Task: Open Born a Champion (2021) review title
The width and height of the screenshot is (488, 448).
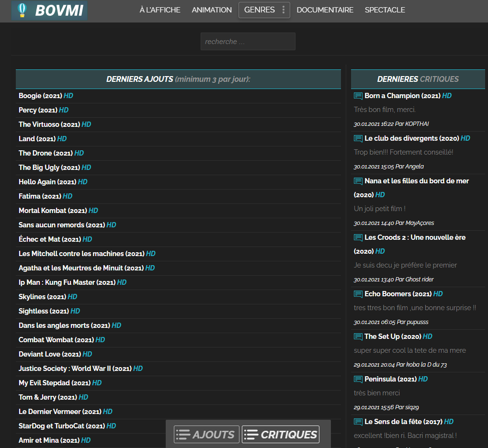Action: pos(408,96)
